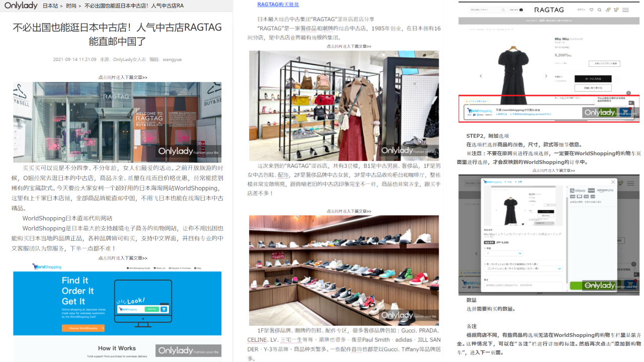The width and height of the screenshot is (644, 362).
Task: Click the Onlylady logo in header
Action: (21, 6)
